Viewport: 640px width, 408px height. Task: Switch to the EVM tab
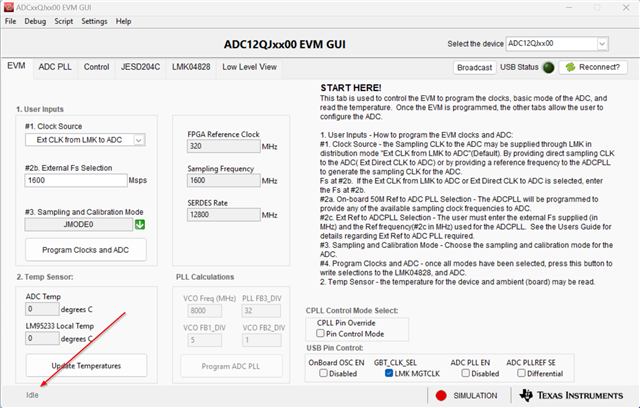16,66
